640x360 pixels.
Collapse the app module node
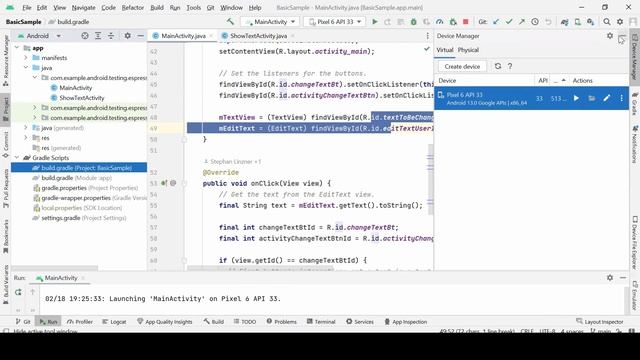pos(17,48)
